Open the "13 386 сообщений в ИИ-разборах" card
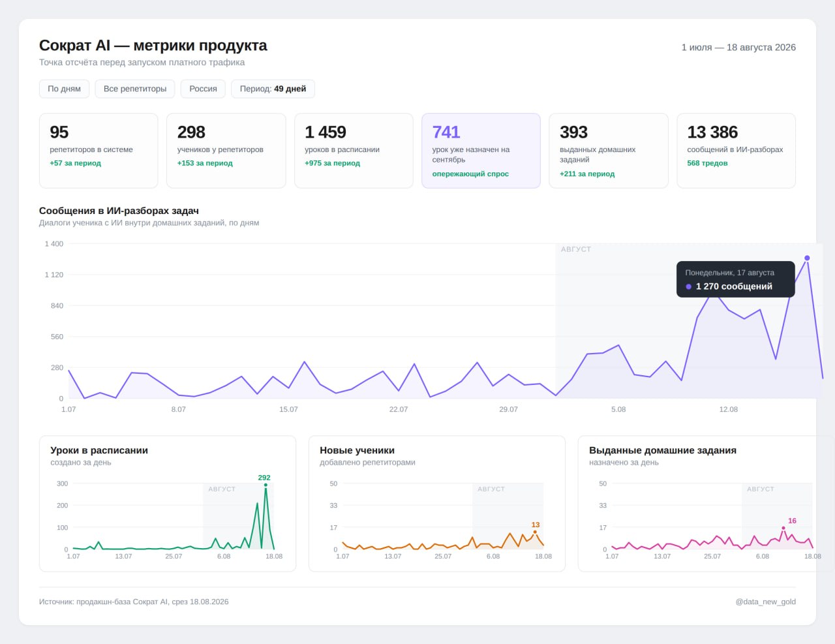Image resolution: width=835 pixels, height=644 pixels. [x=736, y=151]
